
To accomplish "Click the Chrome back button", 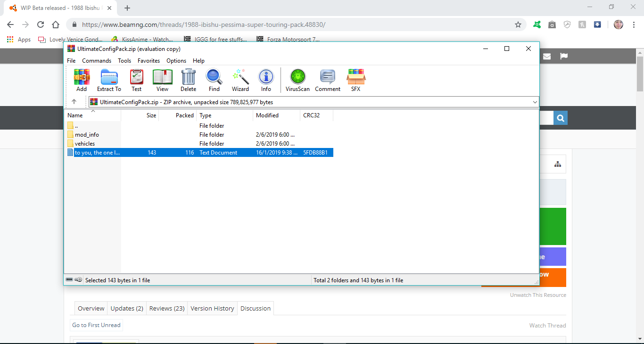I will 10,25.
